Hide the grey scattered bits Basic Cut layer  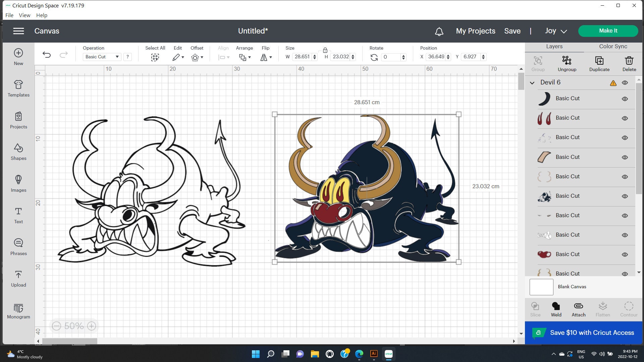coord(625,138)
